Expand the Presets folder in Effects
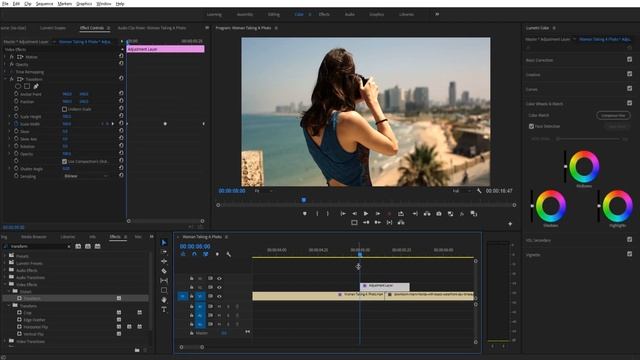 coord(5,256)
